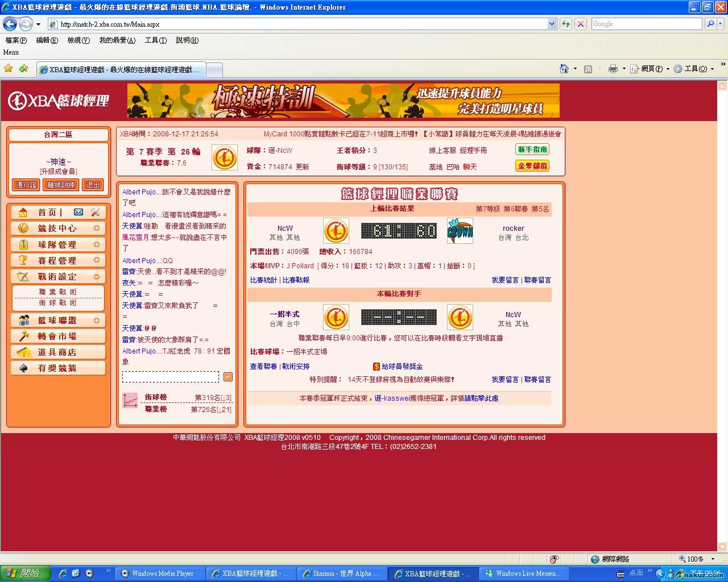The image size is (728, 582).
Task: Click the orange send icon beside chat input
Action: click(x=227, y=376)
